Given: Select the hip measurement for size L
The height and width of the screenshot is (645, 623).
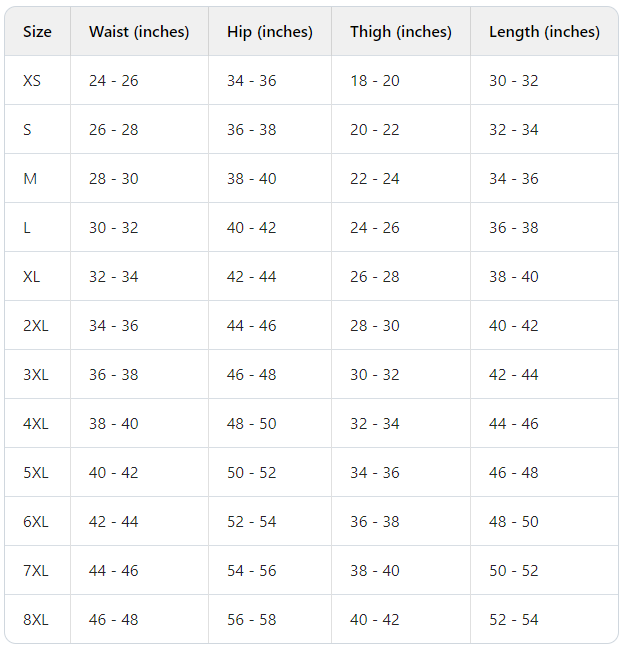Looking at the screenshot, I should pos(252,228).
